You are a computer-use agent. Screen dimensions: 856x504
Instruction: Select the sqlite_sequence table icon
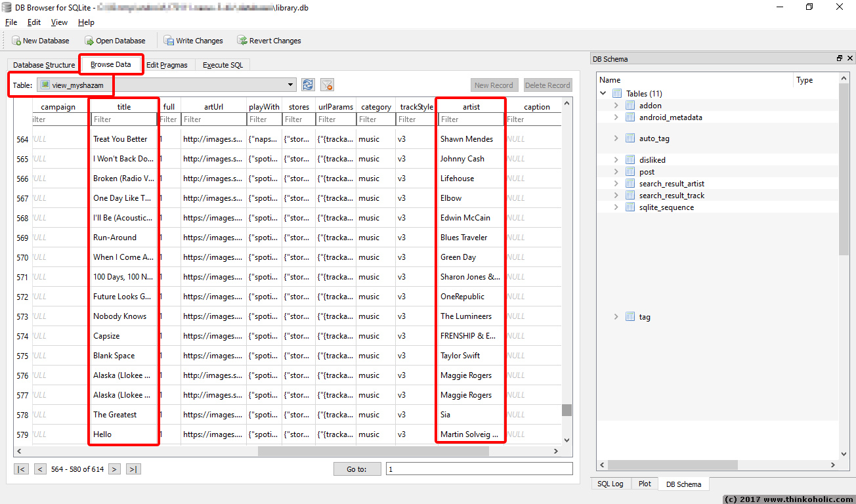click(630, 207)
